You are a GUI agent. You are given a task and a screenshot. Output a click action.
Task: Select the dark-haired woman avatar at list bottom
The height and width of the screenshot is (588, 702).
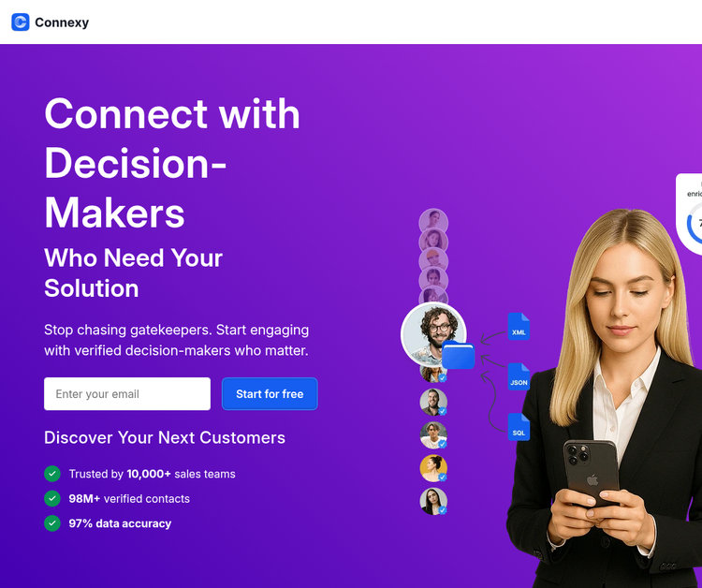tap(433, 501)
